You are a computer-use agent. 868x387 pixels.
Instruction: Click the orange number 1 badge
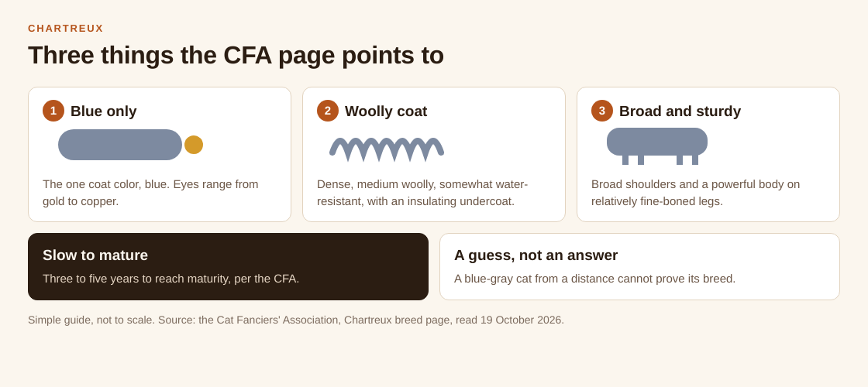53,111
